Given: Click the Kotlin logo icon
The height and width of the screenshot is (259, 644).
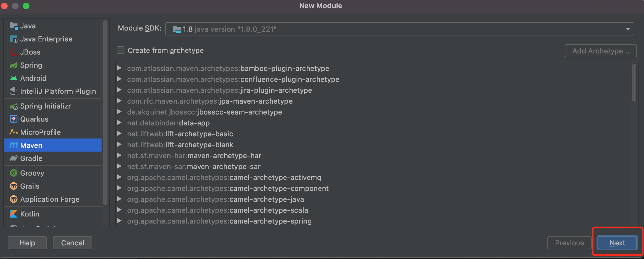Looking at the screenshot, I should (13, 214).
